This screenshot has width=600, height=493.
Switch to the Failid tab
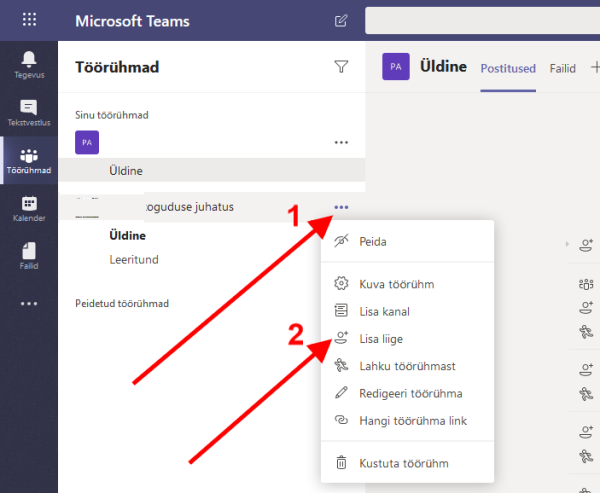(563, 68)
